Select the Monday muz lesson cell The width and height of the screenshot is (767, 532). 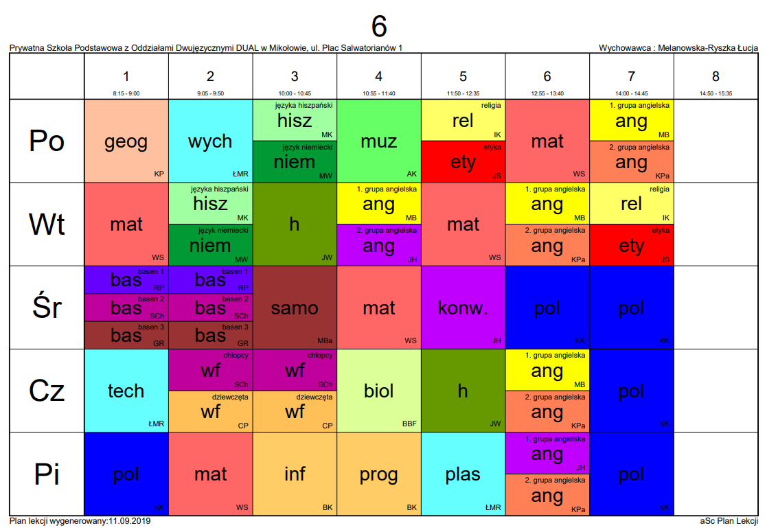[x=378, y=141]
